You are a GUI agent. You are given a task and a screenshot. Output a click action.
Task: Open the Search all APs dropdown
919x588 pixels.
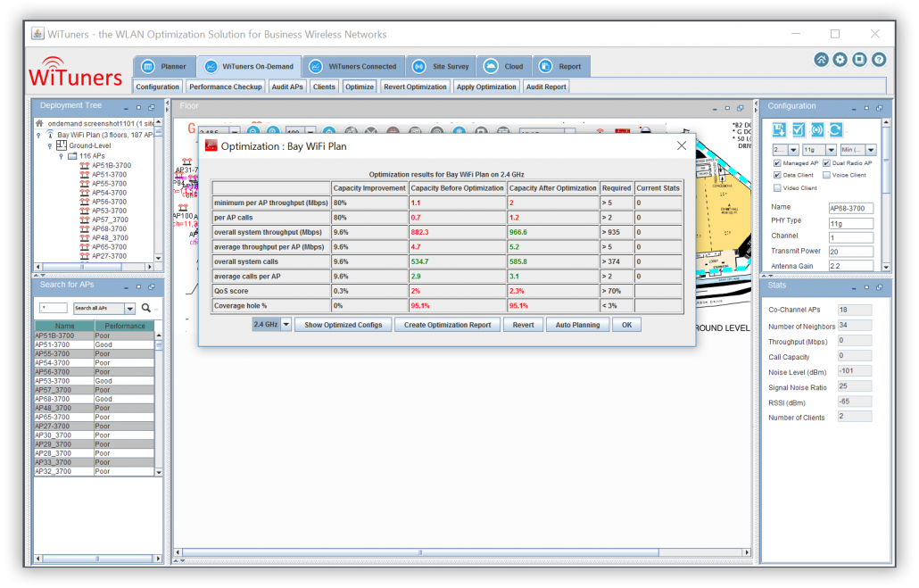[x=130, y=309]
